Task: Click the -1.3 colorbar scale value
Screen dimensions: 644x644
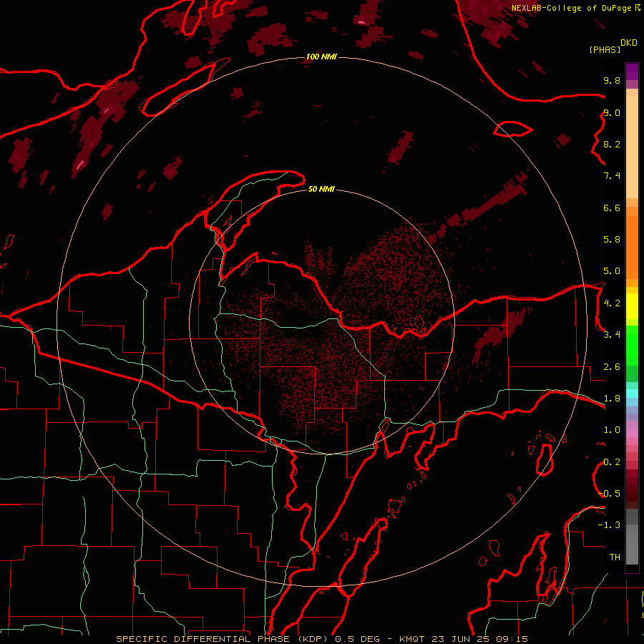Action: coord(609,525)
